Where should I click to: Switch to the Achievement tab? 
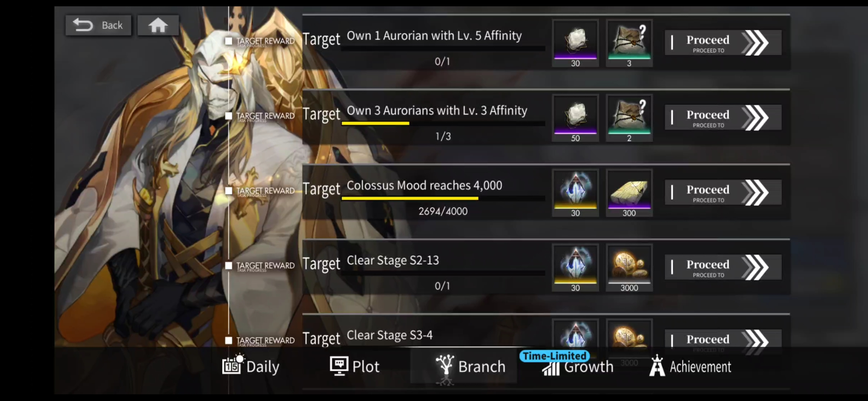pyautogui.click(x=690, y=366)
